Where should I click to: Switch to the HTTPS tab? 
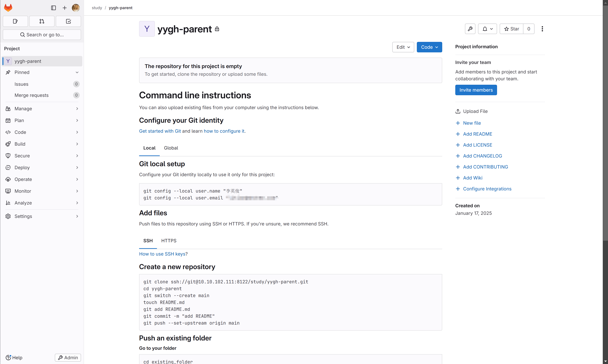point(169,241)
